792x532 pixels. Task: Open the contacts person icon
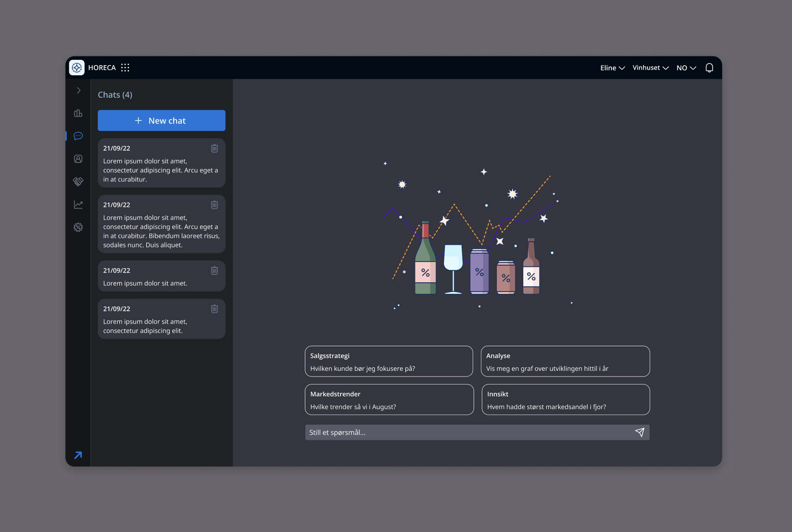point(78,159)
